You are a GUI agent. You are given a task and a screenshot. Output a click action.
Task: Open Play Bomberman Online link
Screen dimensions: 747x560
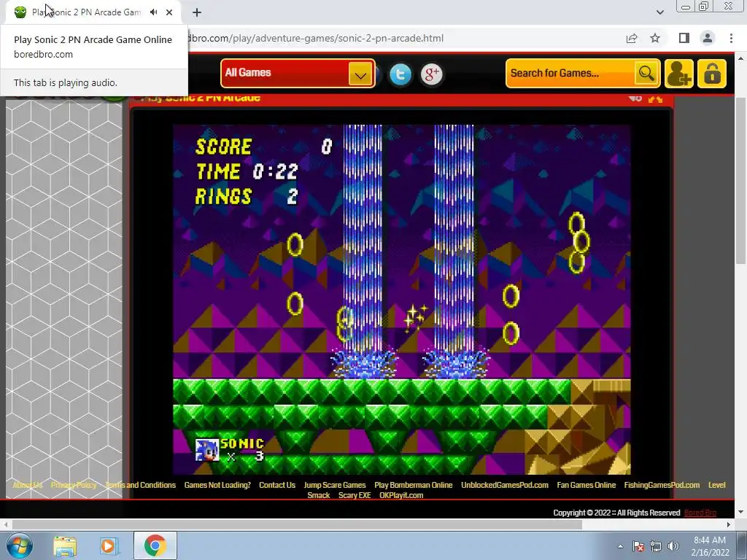(x=414, y=485)
